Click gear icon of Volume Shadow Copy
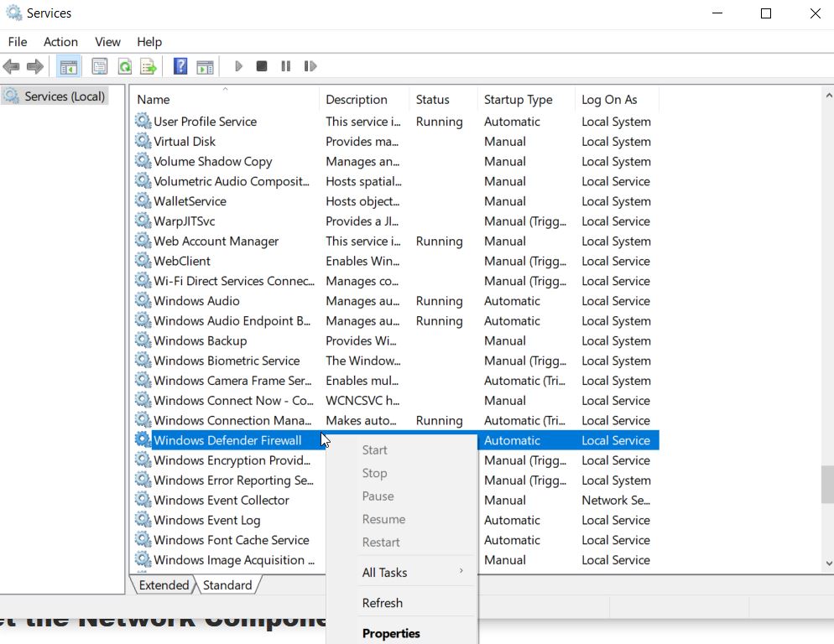This screenshot has width=834, height=644. (x=143, y=161)
